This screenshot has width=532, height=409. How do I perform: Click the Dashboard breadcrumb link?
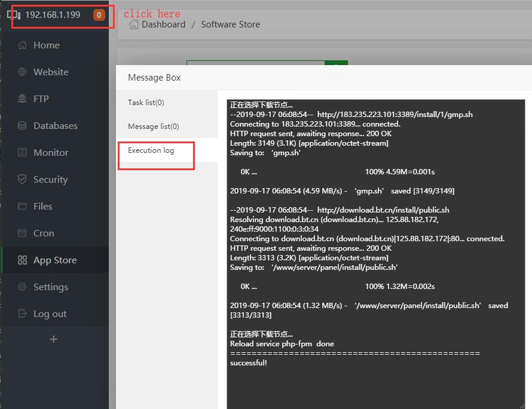click(x=164, y=24)
